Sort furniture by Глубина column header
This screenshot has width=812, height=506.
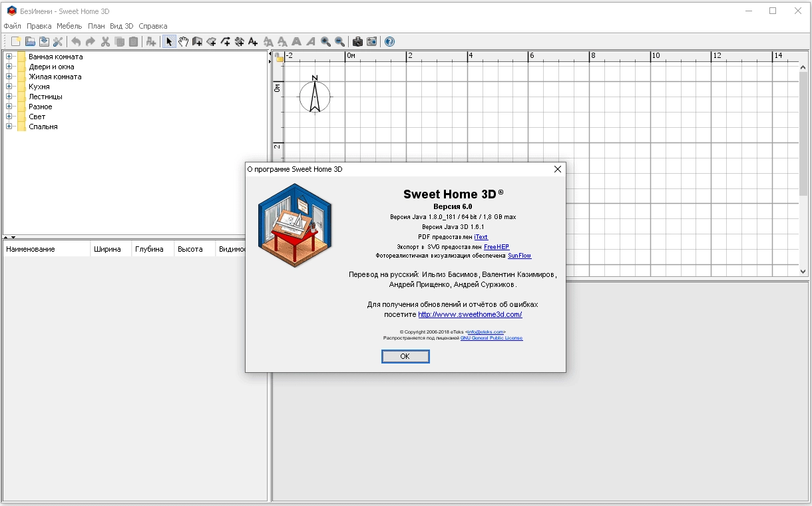pos(152,249)
